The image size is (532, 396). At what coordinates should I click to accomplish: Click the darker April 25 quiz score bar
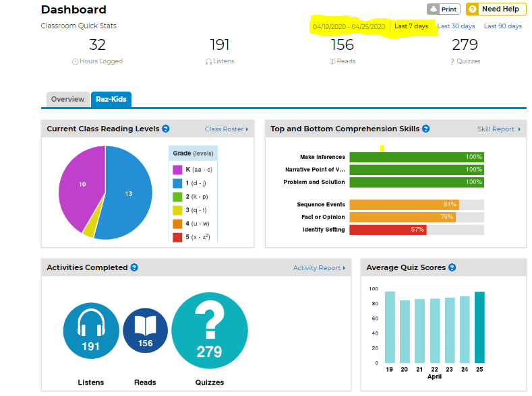point(479,327)
